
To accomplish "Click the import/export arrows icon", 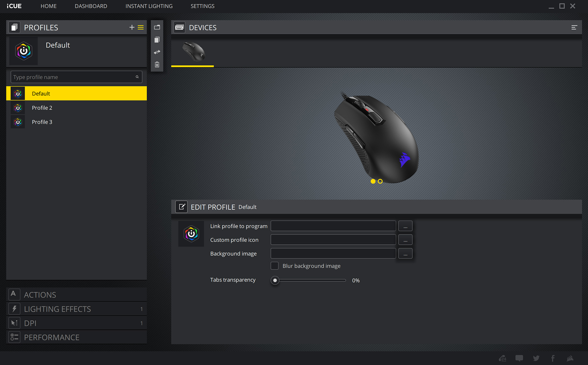I will (x=157, y=52).
